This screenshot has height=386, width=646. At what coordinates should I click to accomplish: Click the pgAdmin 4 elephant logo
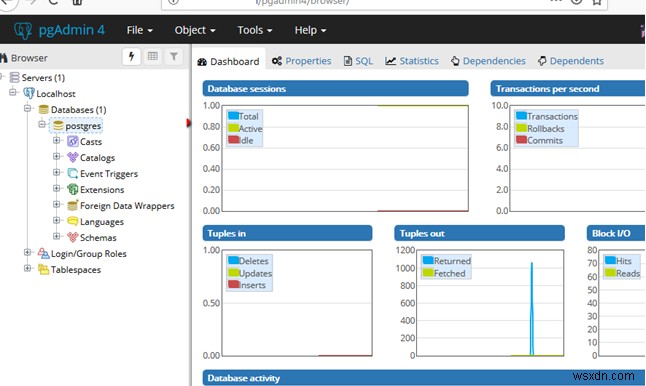(23, 30)
